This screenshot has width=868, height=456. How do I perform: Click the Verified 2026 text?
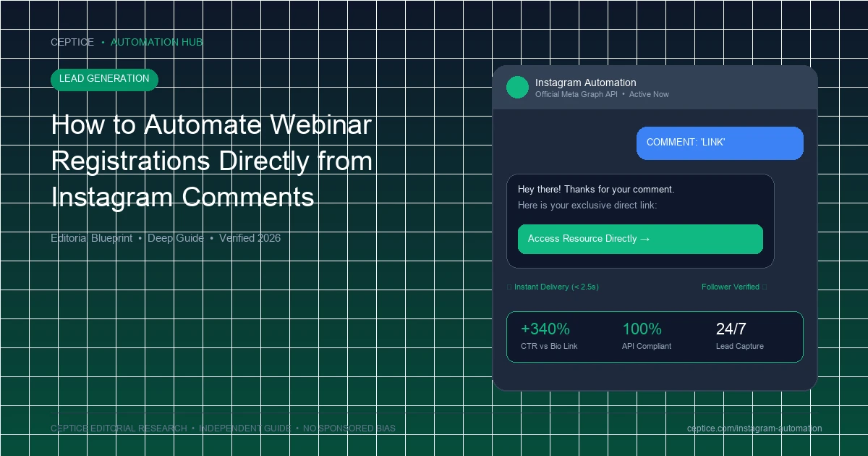[x=250, y=238]
